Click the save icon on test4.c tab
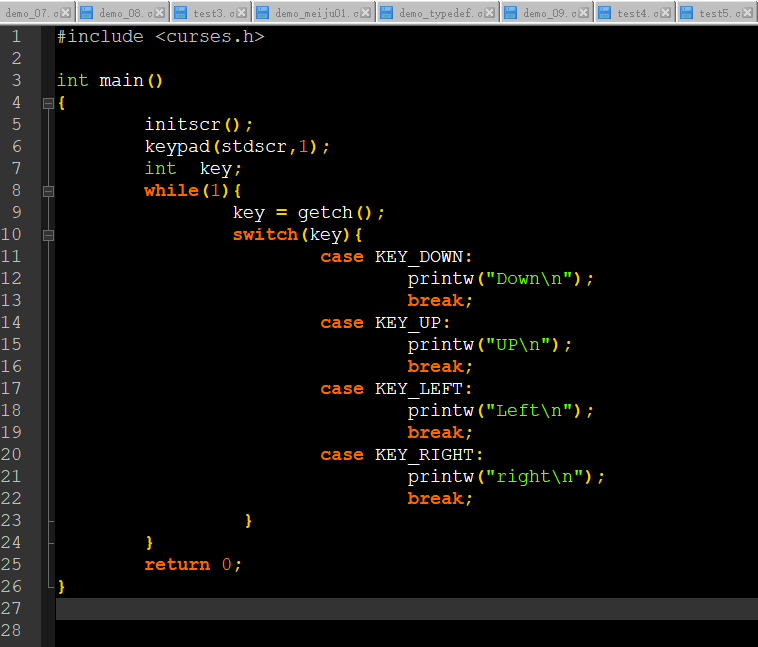This screenshot has width=758, height=647. click(x=604, y=13)
